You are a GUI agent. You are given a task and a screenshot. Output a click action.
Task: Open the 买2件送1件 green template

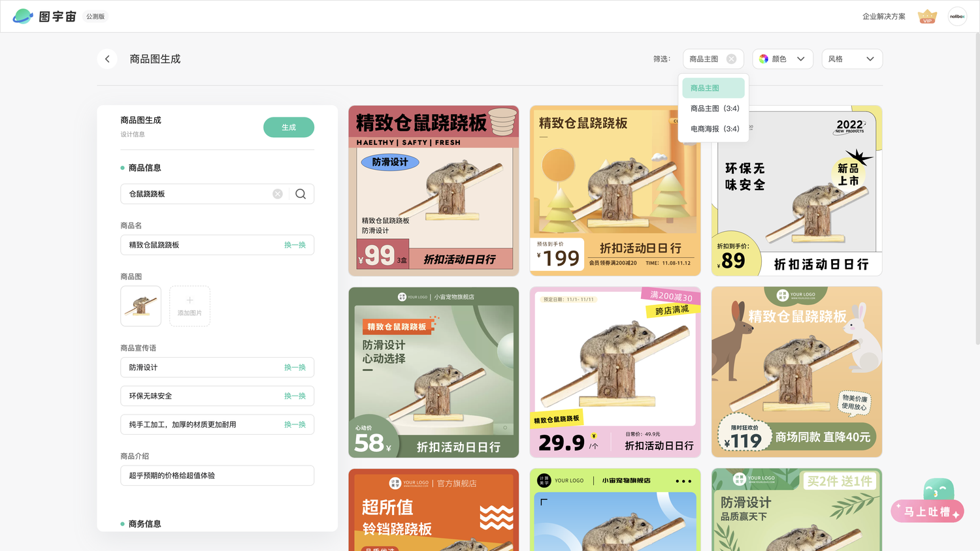[x=796, y=510]
